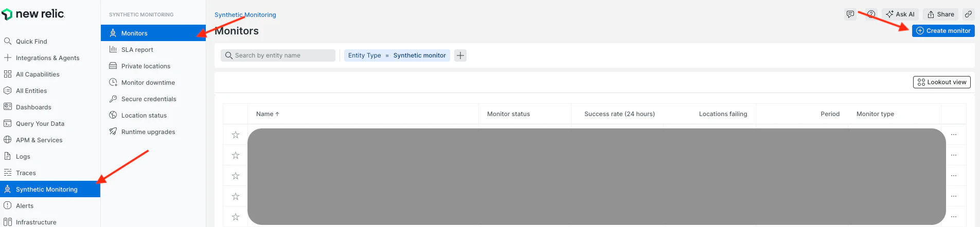
Task: Click Entity Type = Synthetic monitor filter
Action: click(x=397, y=55)
